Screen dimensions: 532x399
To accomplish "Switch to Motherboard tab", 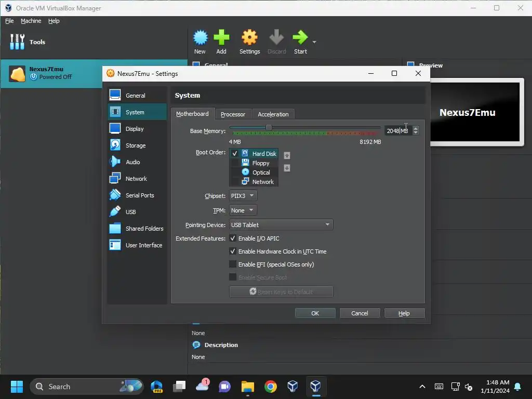I will pyautogui.click(x=192, y=114).
